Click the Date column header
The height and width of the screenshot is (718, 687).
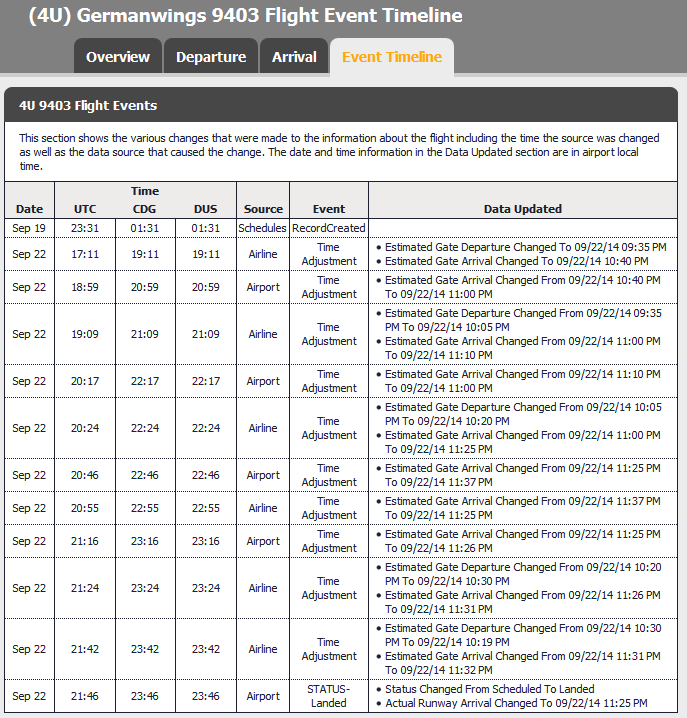pos(29,209)
